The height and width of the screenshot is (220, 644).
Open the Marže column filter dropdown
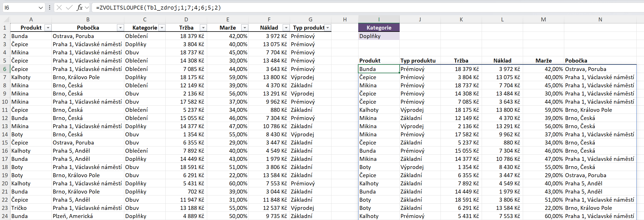pos(245,28)
